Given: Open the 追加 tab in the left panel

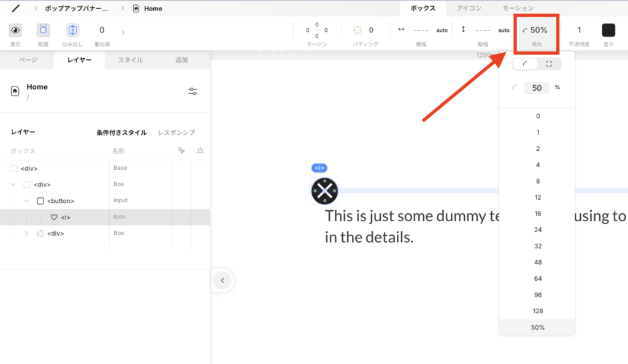Looking at the screenshot, I should click(182, 60).
